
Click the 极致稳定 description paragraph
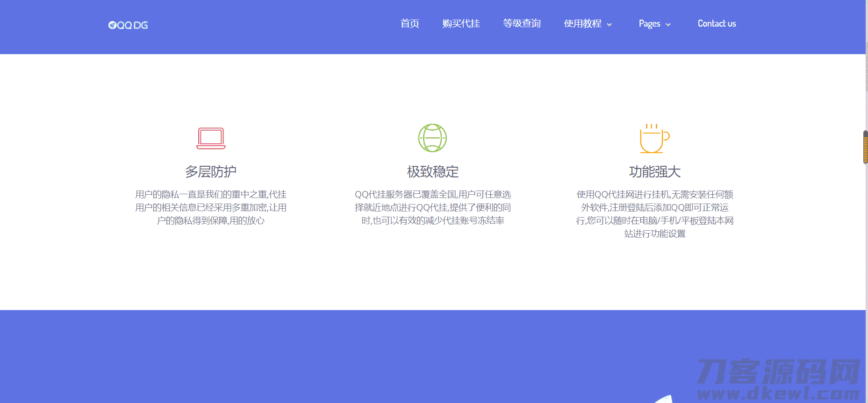pyautogui.click(x=433, y=207)
